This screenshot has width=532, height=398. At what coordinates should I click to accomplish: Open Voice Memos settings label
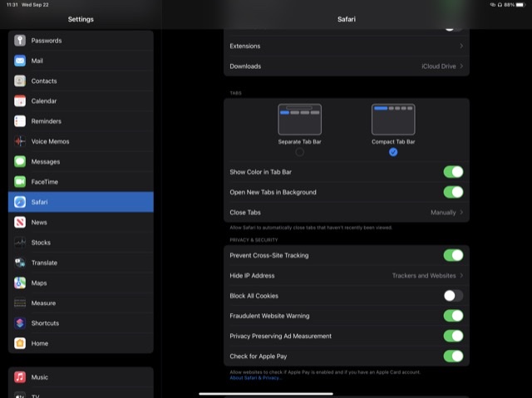[x=50, y=141]
